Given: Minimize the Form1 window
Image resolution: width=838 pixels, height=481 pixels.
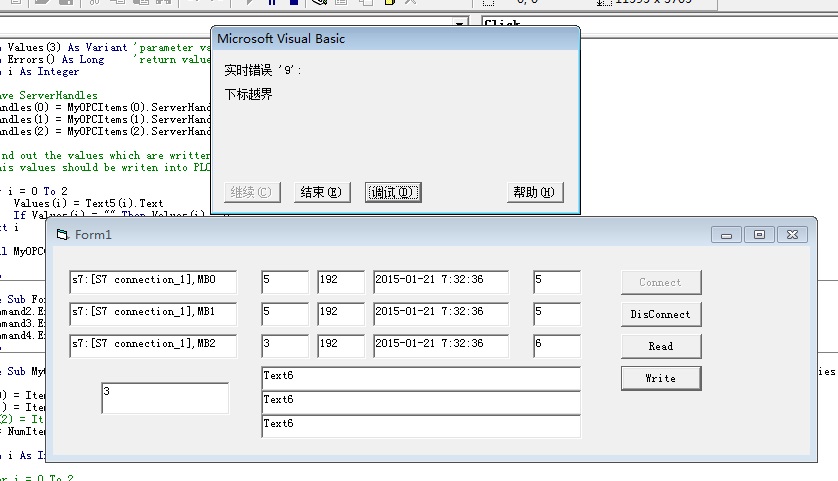Looking at the screenshot, I should pos(726,235).
